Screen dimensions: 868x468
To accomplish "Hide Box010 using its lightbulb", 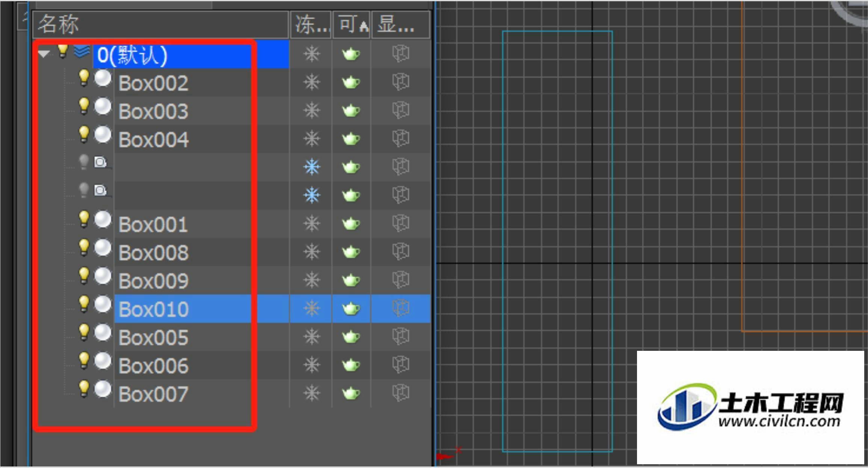I will tap(84, 303).
